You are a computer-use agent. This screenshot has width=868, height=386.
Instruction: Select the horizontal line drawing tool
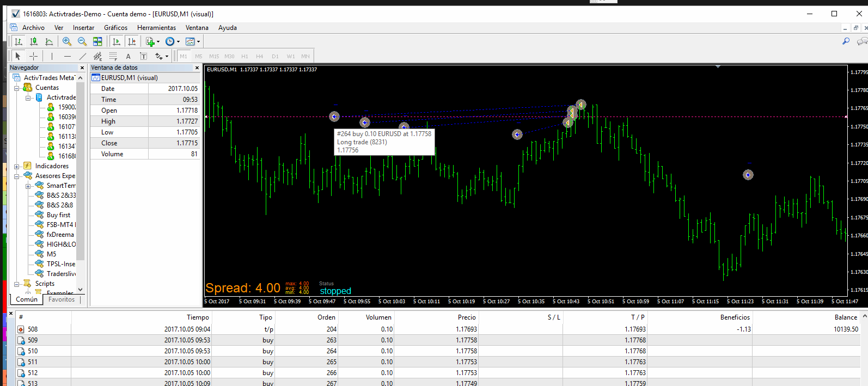[x=68, y=56]
